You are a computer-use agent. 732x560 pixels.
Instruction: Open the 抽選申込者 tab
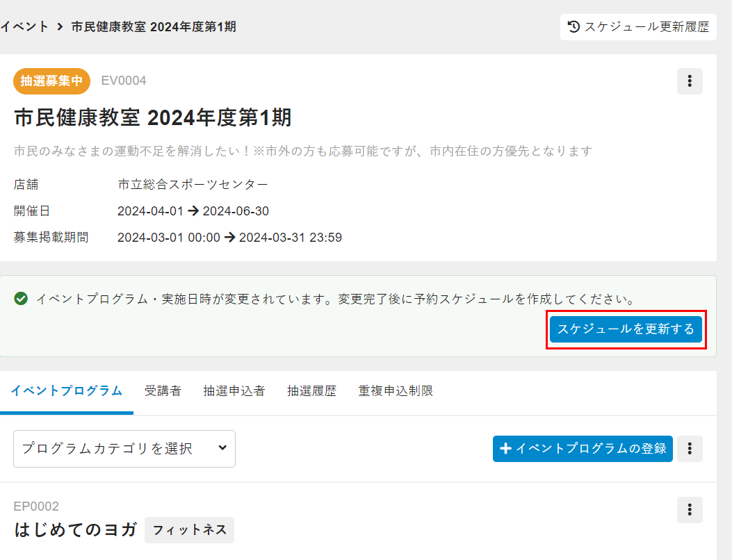(x=234, y=391)
